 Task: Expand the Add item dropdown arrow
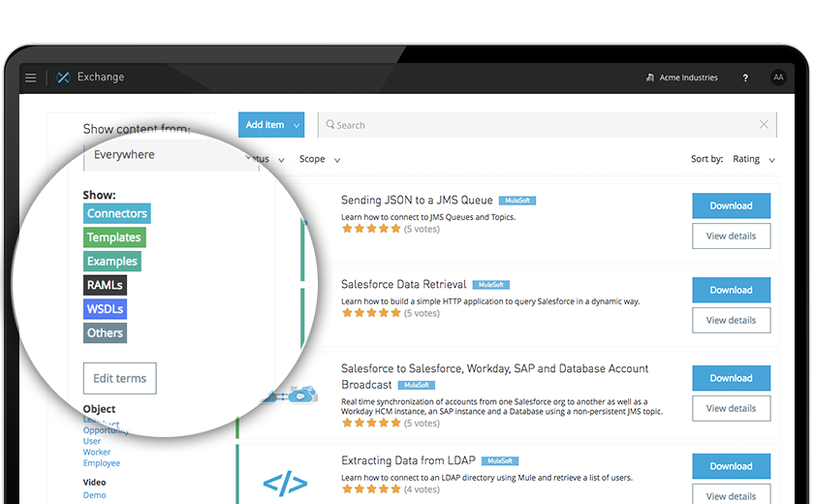297,125
